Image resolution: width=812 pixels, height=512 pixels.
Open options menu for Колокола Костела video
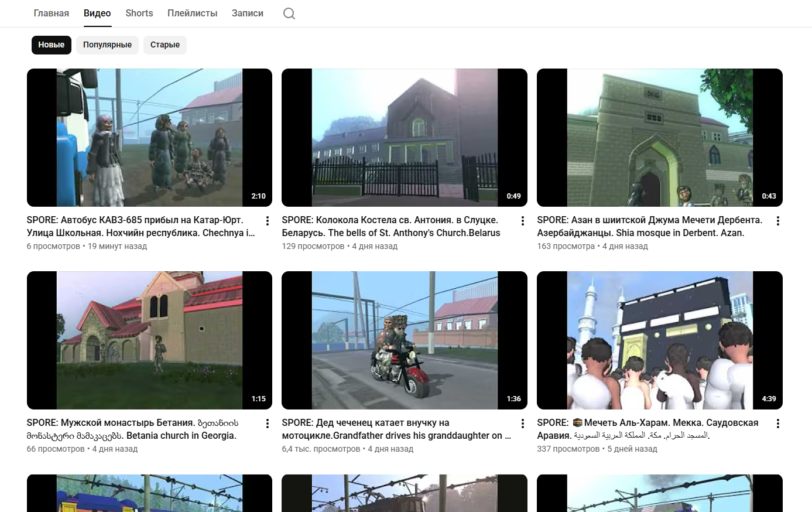[523, 221]
